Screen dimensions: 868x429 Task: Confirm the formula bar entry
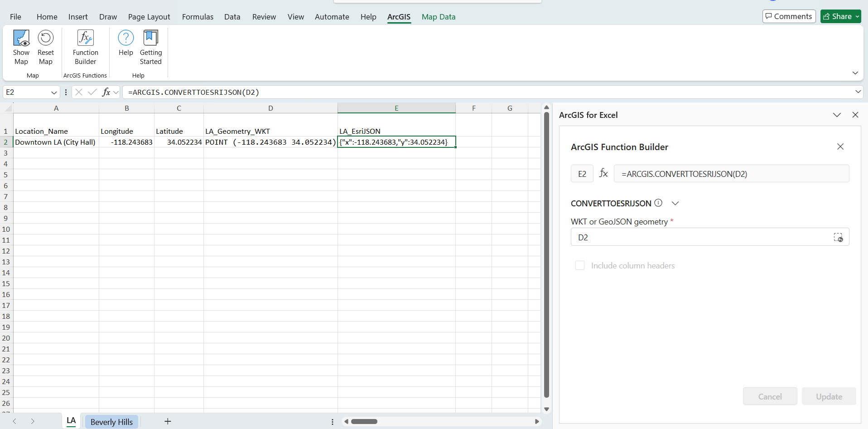[x=92, y=92]
